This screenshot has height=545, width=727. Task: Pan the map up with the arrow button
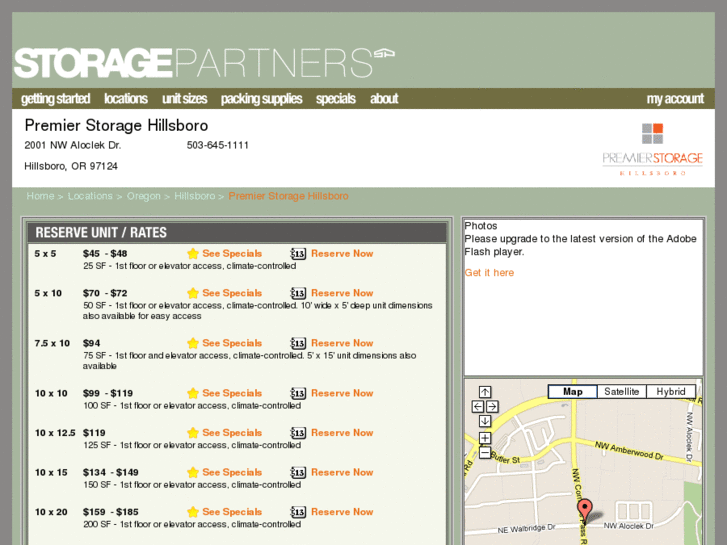pos(485,392)
